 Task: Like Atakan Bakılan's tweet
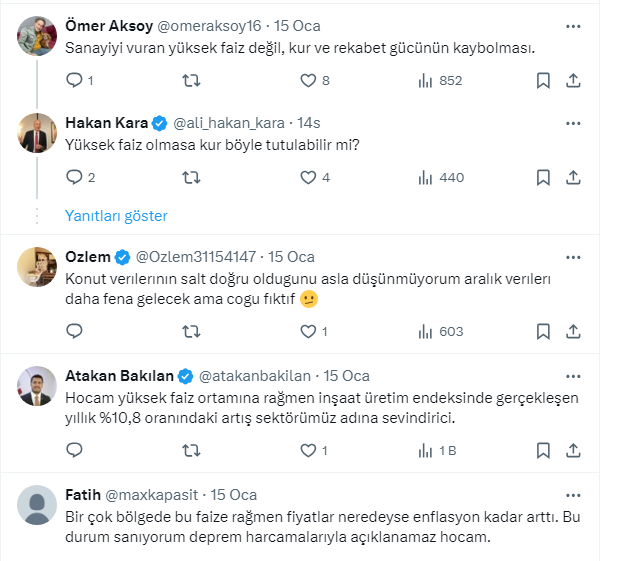pos(309,451)
